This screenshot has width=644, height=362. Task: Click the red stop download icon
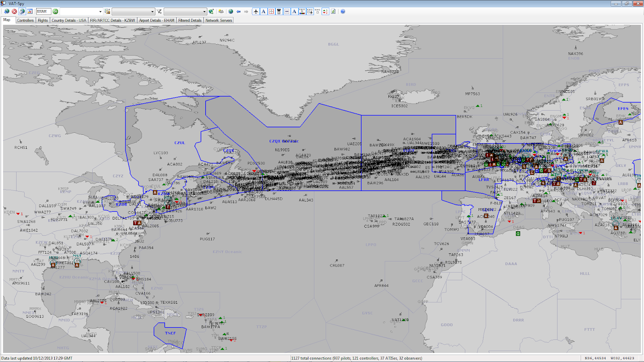point(14,12)
